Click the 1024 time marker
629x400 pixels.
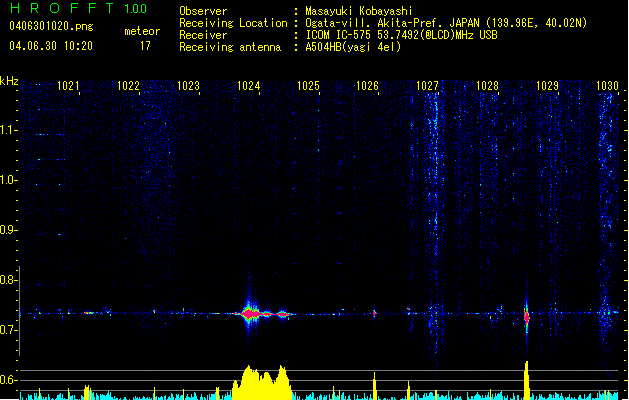[248, 86]
